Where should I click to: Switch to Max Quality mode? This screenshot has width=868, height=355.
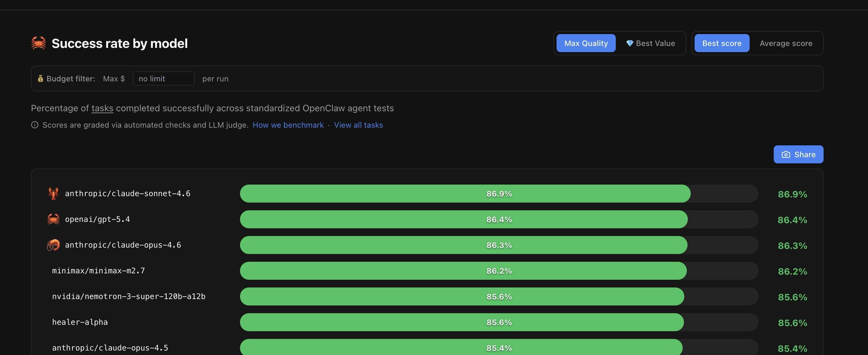[586, 43]
